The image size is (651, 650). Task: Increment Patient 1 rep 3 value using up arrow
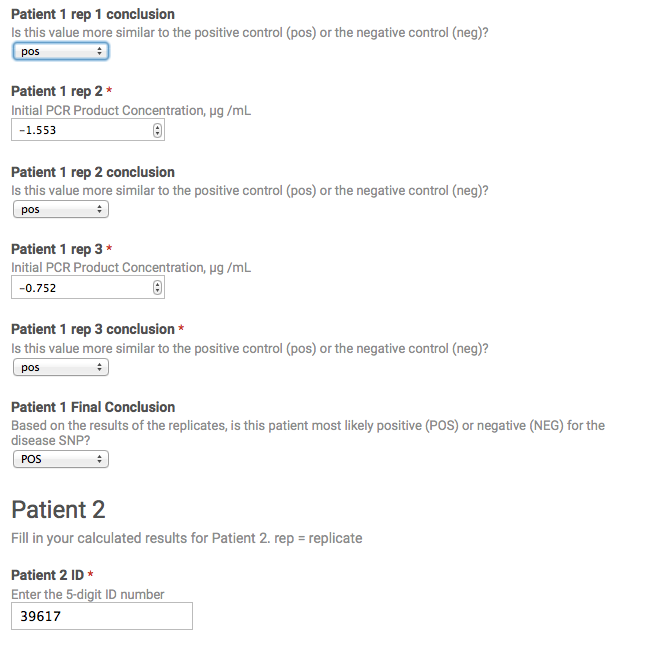pos(158,285)
